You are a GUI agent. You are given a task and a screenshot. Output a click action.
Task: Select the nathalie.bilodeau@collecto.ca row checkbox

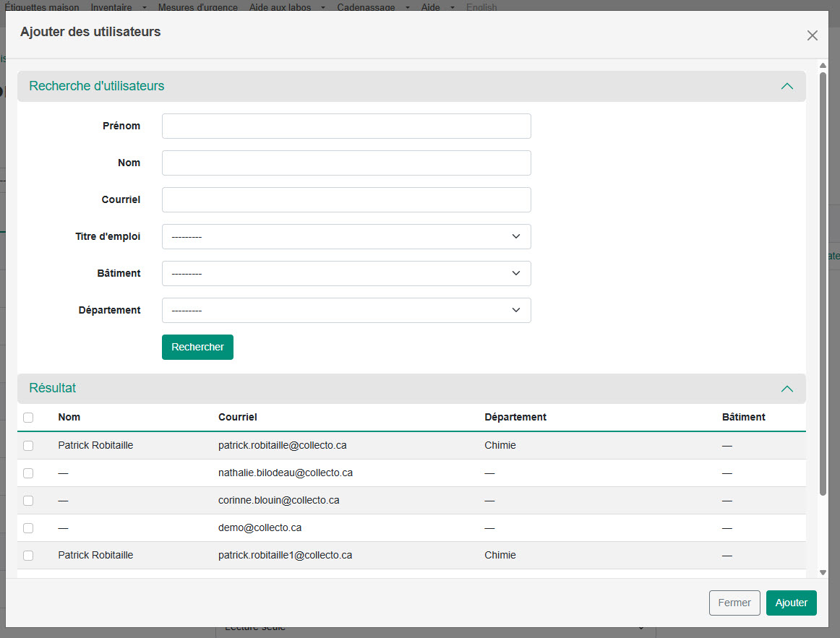[28, 473]
